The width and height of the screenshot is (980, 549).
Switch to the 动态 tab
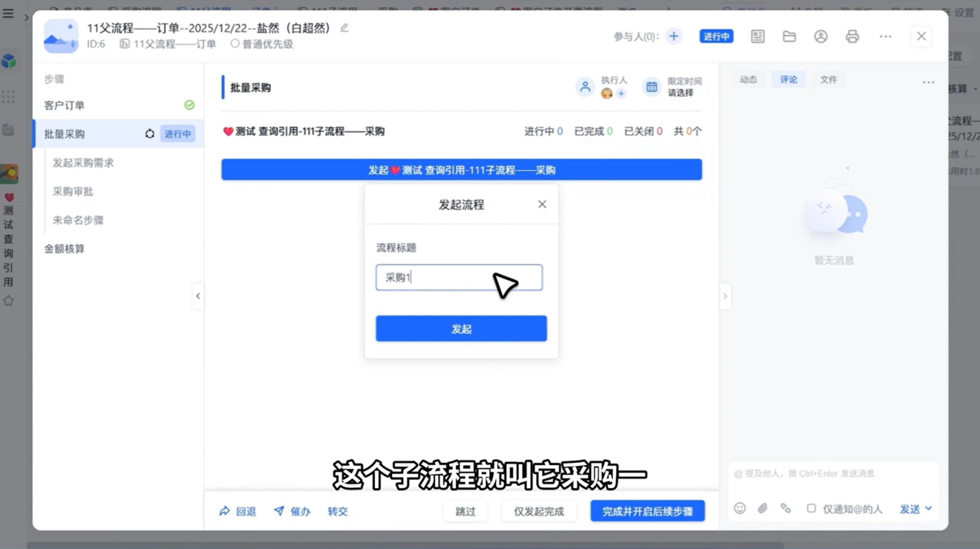pos(748,79)
